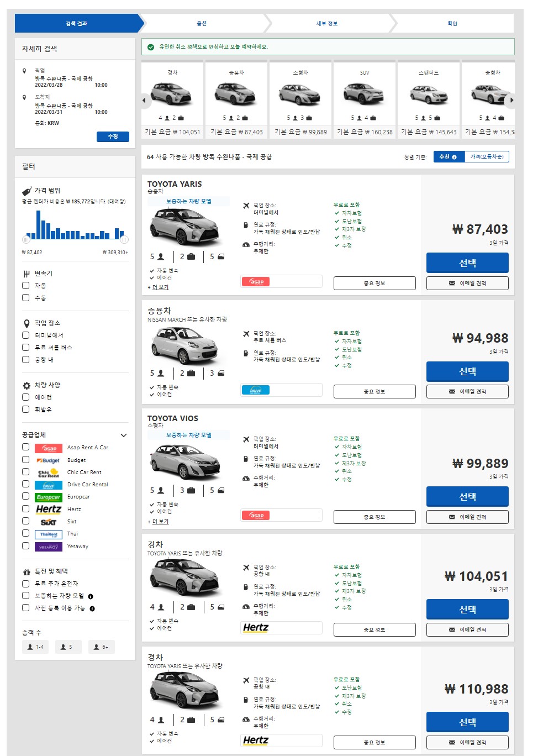The image size is (538, 756).
Task: Tick the air conditioning checkbox
Action: pyautogui.click(x=25, y=397)
